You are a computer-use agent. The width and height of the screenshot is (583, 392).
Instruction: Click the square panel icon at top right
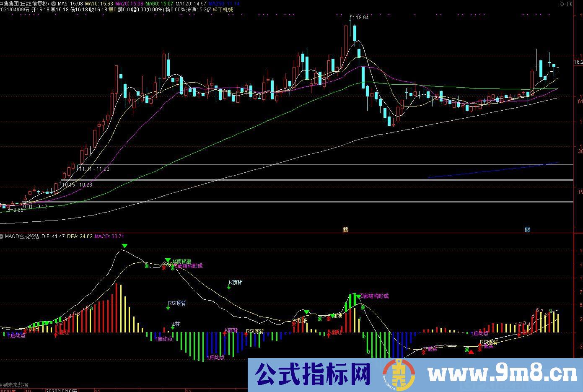tap(569, 3)
